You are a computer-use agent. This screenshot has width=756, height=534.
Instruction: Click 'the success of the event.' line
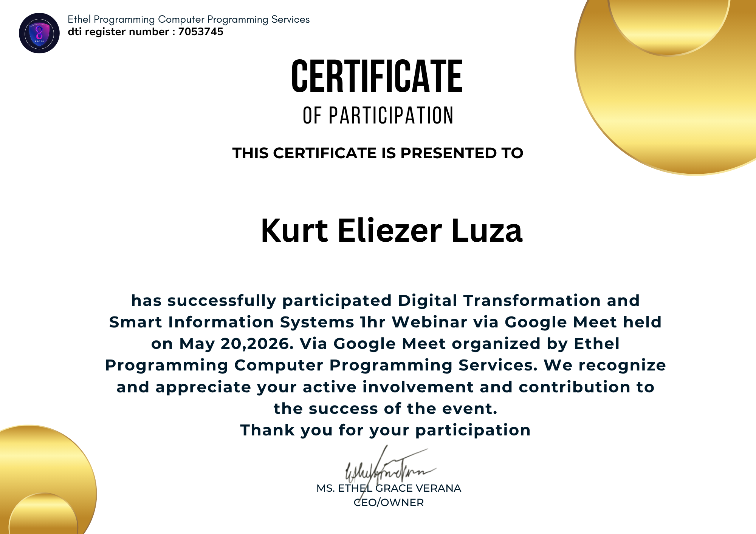pyautogui.click(x=386, y=409)
